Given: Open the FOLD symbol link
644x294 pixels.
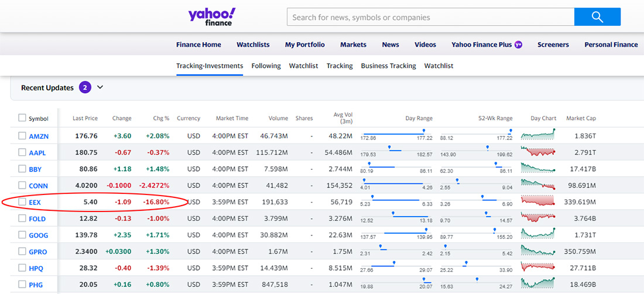Looking at the screenshot, I should [37, 219].
